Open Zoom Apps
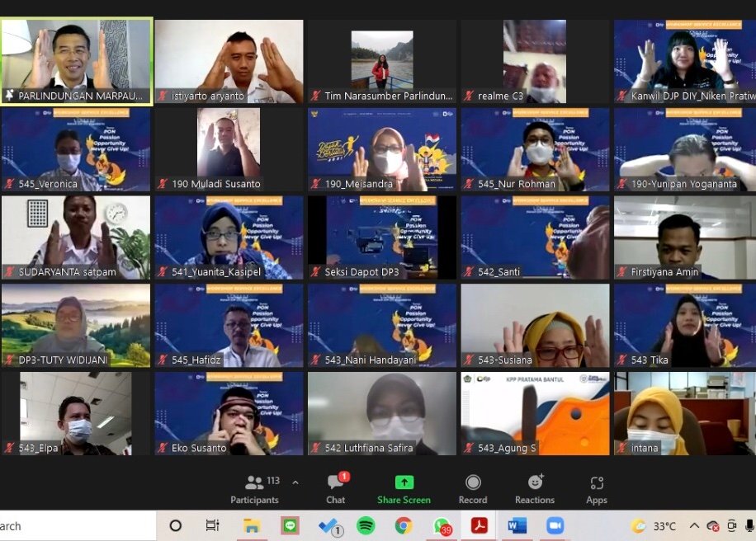The image size is (756, 541). point(597,488)
